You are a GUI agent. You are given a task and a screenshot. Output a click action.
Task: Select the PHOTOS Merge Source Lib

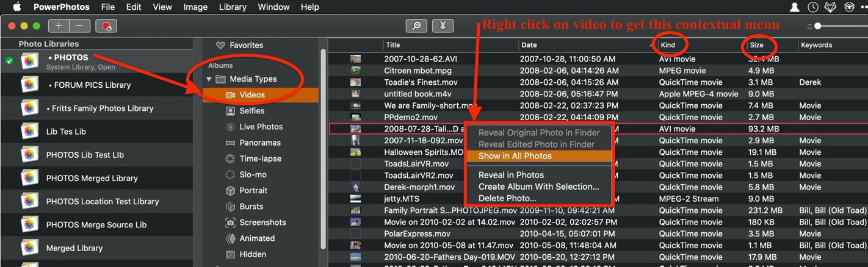(x=96, y=224)
